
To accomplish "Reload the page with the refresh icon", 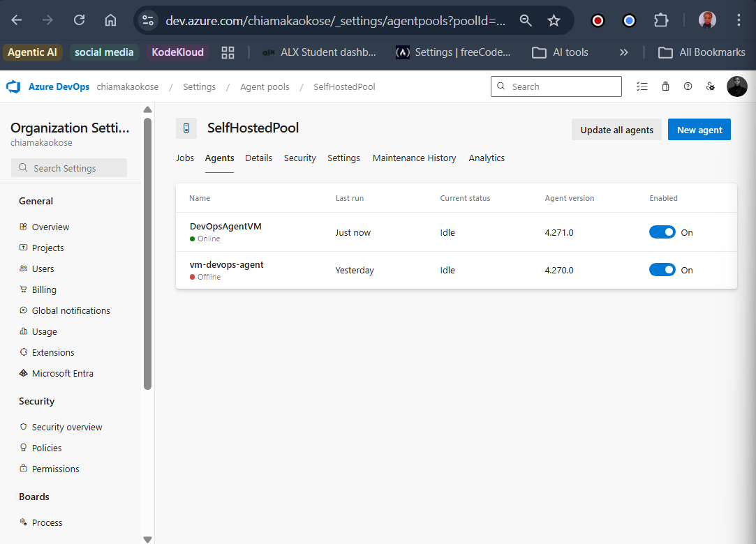I will (79, 20).
